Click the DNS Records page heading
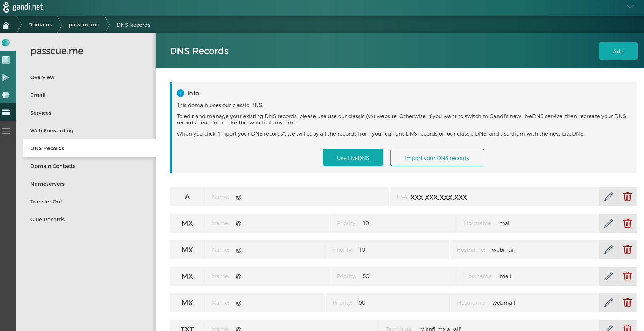The height and width of the screenshot is (331, 644). (199, 51)
